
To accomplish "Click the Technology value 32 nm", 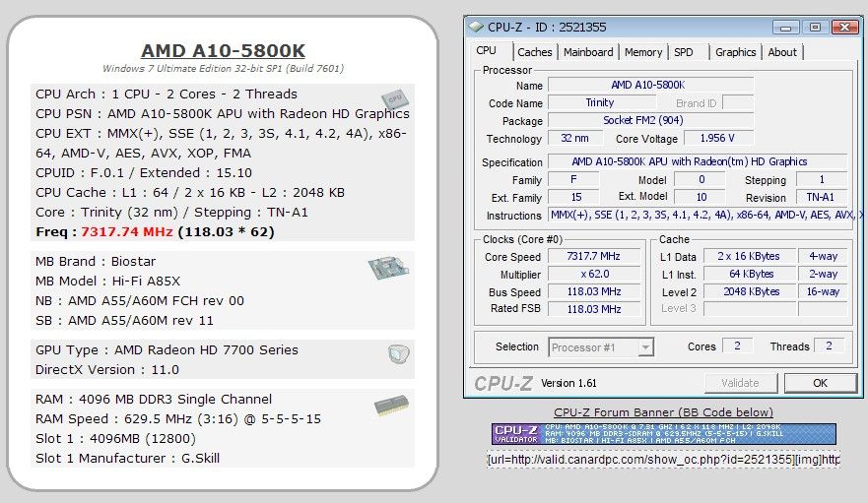I will pyautogui.click(x=575, y=138).
